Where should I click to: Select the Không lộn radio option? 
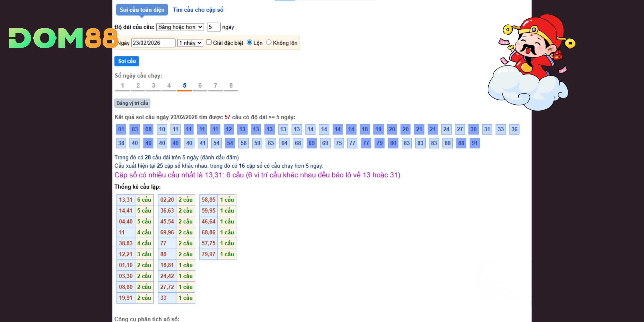pyautogui.click(x=269, y=42)
